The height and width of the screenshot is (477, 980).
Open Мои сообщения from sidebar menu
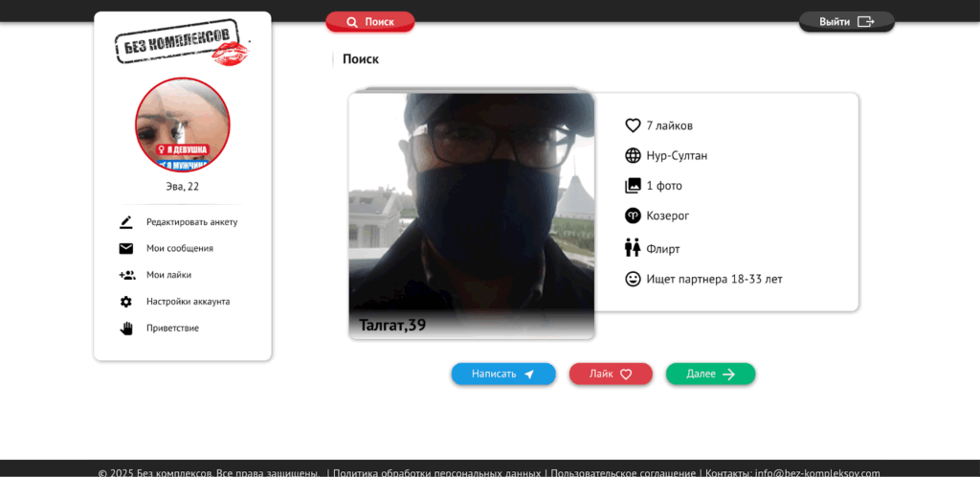click(180, 248)
